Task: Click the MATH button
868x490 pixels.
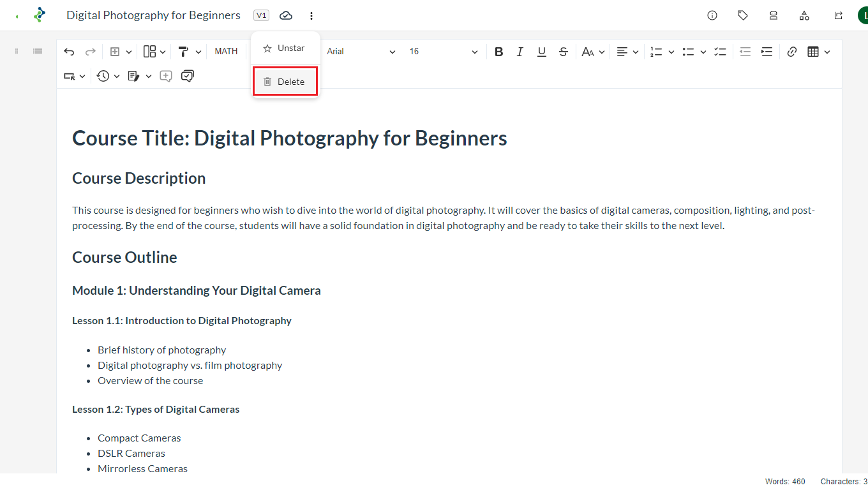Action: [x=226, y=52]
